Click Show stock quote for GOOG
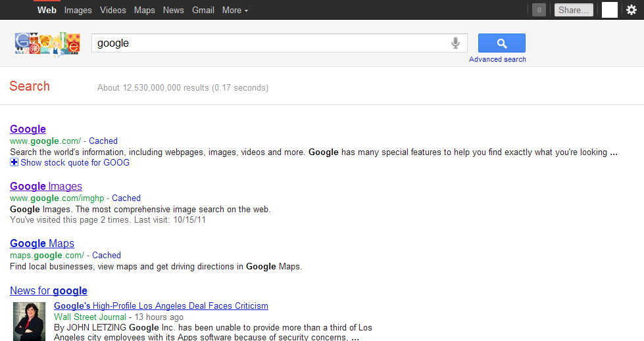Viewport: 644px width, 341px height. [x=75, y=162]
